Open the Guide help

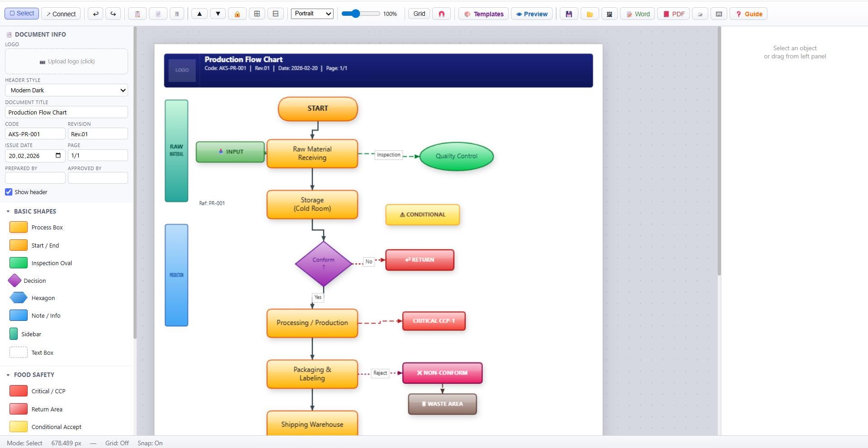click(x=749, y=14)
